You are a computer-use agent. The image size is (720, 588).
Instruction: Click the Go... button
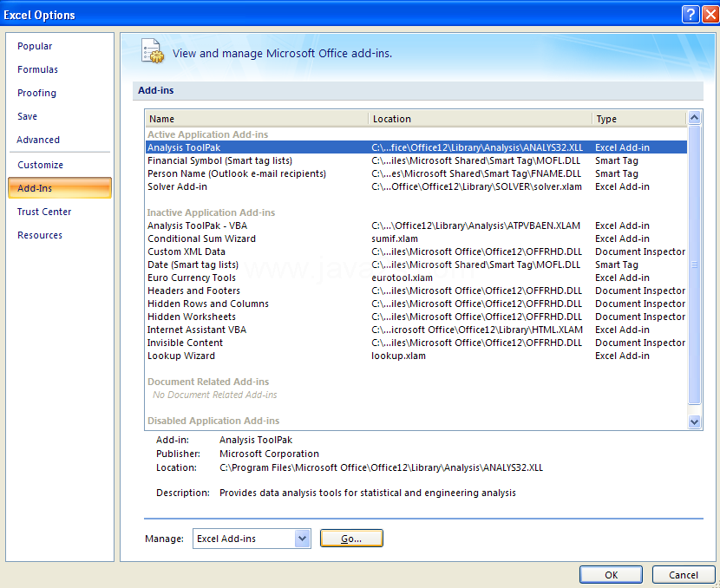tap(351, 539)
